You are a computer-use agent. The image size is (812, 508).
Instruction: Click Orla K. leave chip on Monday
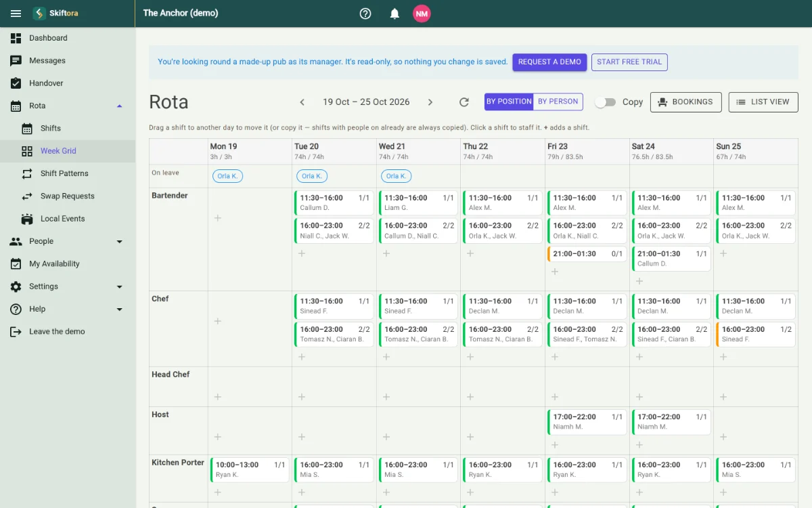click(227, 176)
